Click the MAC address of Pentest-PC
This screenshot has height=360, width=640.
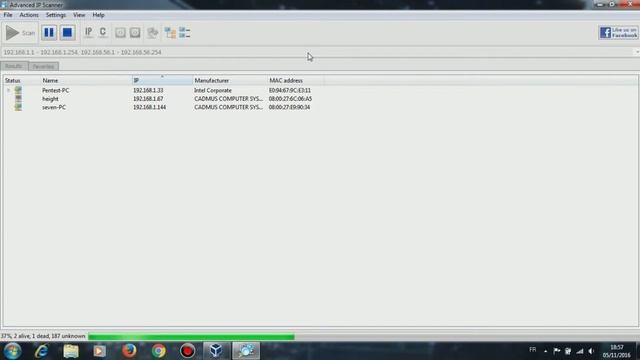(x=289, y=90)
